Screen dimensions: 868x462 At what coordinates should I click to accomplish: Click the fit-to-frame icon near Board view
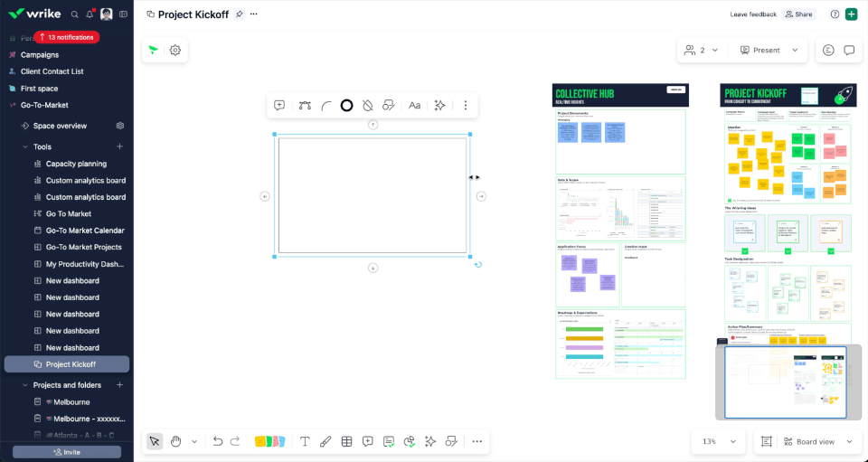click(766, 441)
